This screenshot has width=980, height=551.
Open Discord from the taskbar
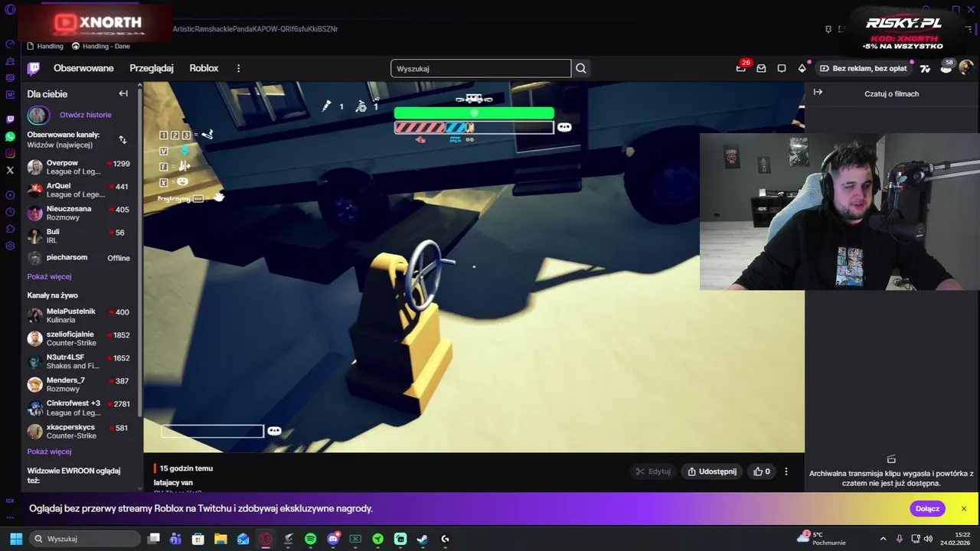333,539
